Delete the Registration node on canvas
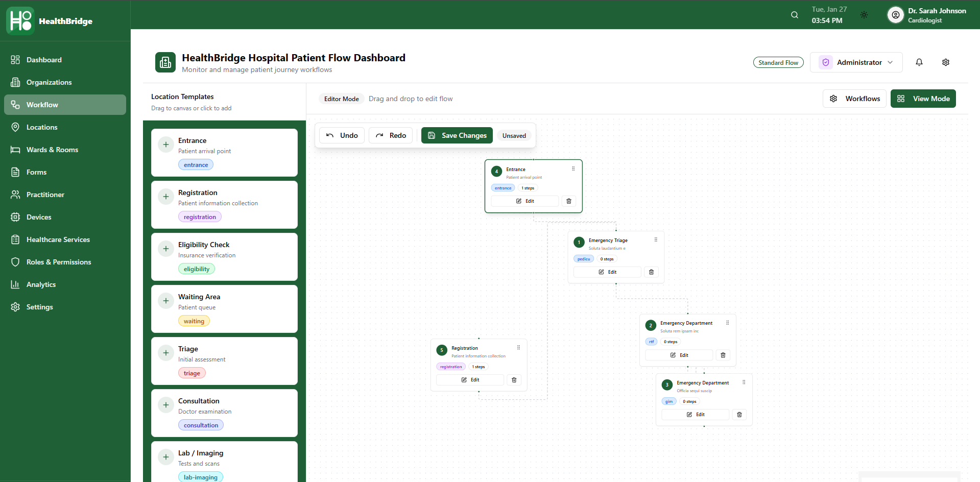980x482 pixels. click(x=514, y=380)
